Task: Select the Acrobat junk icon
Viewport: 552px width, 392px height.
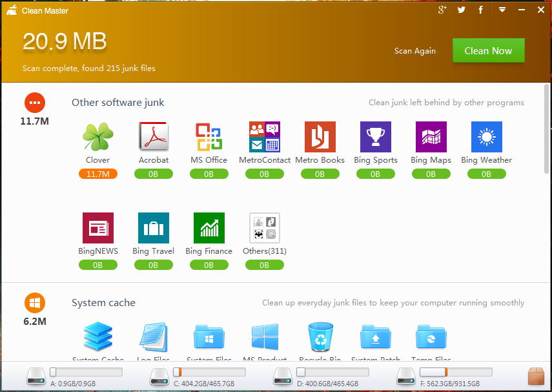Action: click(x=154, y=137)
